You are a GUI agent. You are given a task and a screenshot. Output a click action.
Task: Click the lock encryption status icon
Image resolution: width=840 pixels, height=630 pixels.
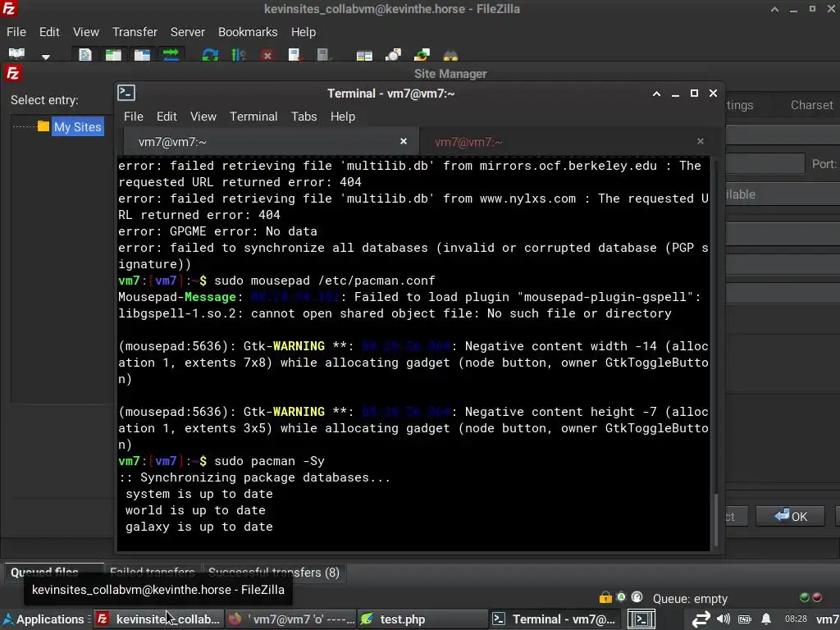coord(605,597)
